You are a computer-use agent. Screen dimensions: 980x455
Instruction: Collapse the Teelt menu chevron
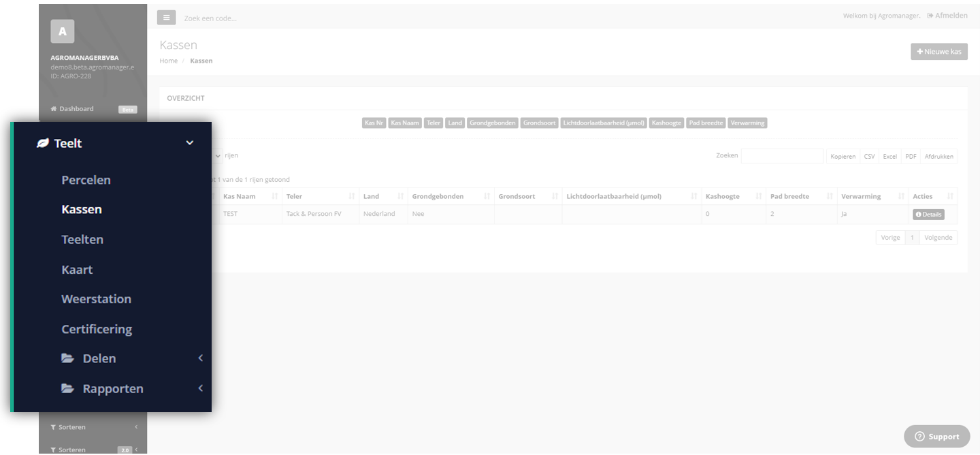[x=190, y=143]
